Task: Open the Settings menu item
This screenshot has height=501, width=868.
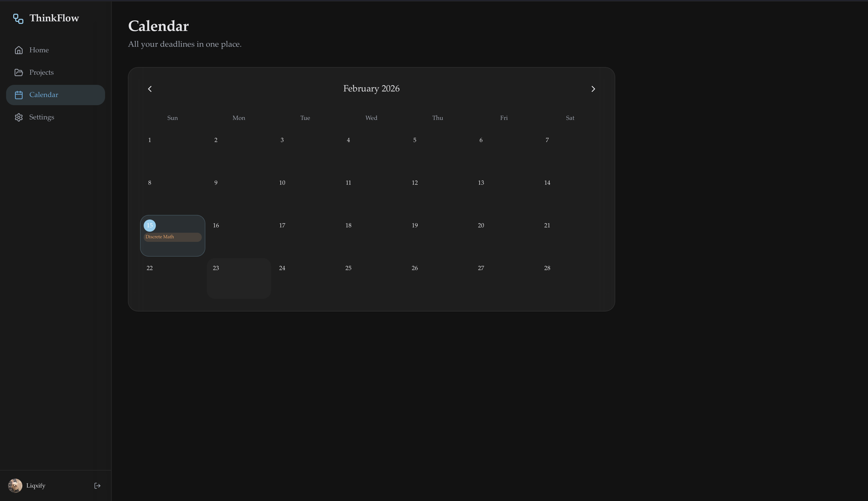Action: [42, 117]
